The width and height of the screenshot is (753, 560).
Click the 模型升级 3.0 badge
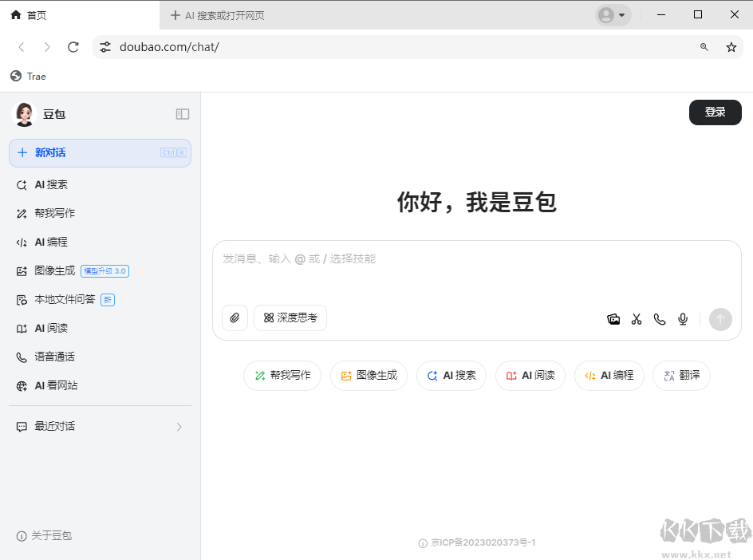(104, 271)
